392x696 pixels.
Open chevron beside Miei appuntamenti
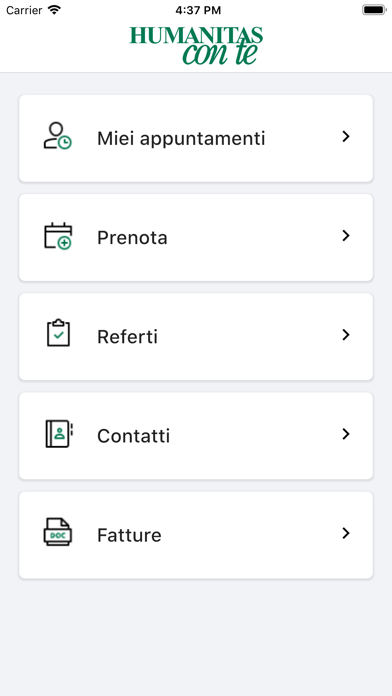[346, 137]
